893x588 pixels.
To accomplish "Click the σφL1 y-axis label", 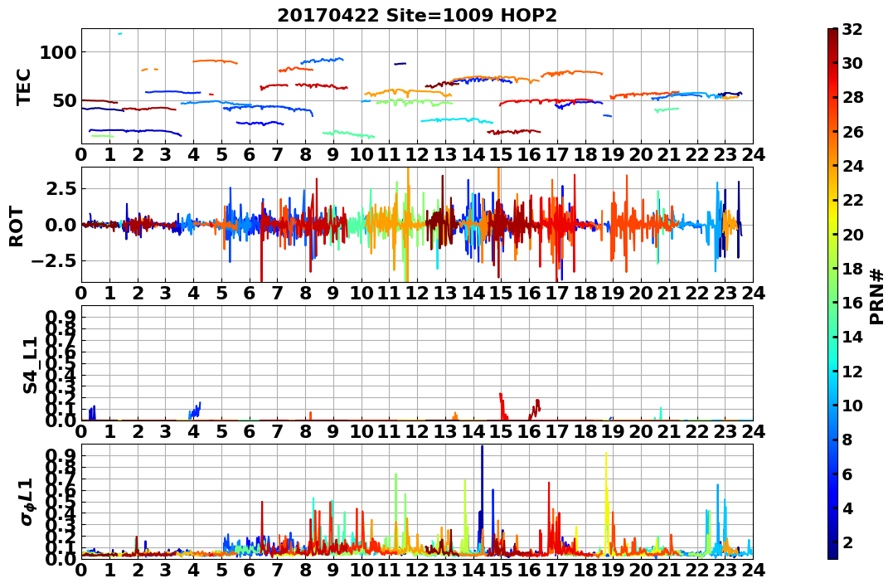I will pos(27,502).
